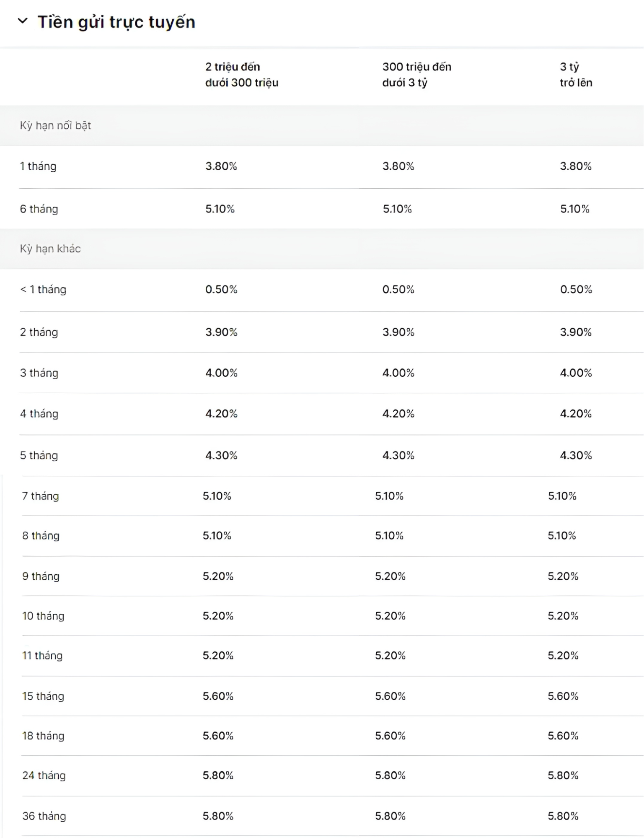This screenshot has width=644, height=838.
Task: Select the 300 triệu đến dưới 3 tỷ column header
Action: click(417, 75)
